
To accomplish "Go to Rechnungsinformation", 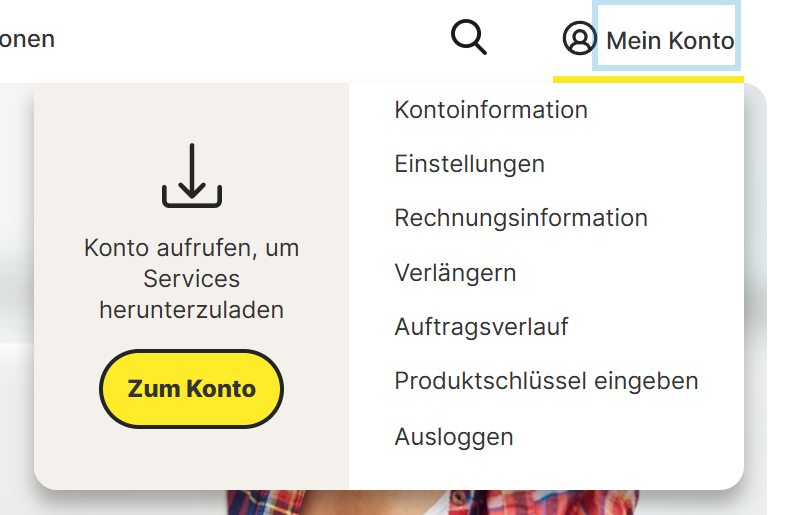I will click(521, 217).
